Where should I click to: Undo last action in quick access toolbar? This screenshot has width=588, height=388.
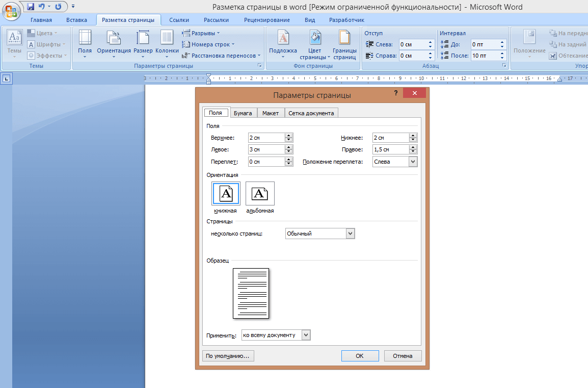point(42,7)
